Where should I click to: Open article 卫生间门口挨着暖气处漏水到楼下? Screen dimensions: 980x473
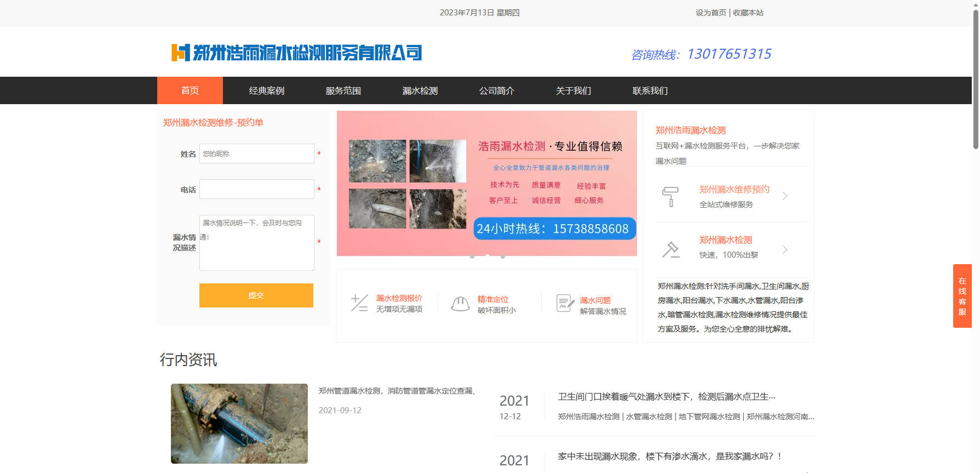click(x=667, y=397)
